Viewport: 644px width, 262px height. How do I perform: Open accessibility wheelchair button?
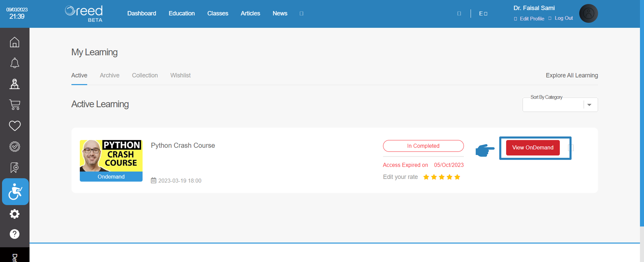pyautogui.click(x=16, y=192)
